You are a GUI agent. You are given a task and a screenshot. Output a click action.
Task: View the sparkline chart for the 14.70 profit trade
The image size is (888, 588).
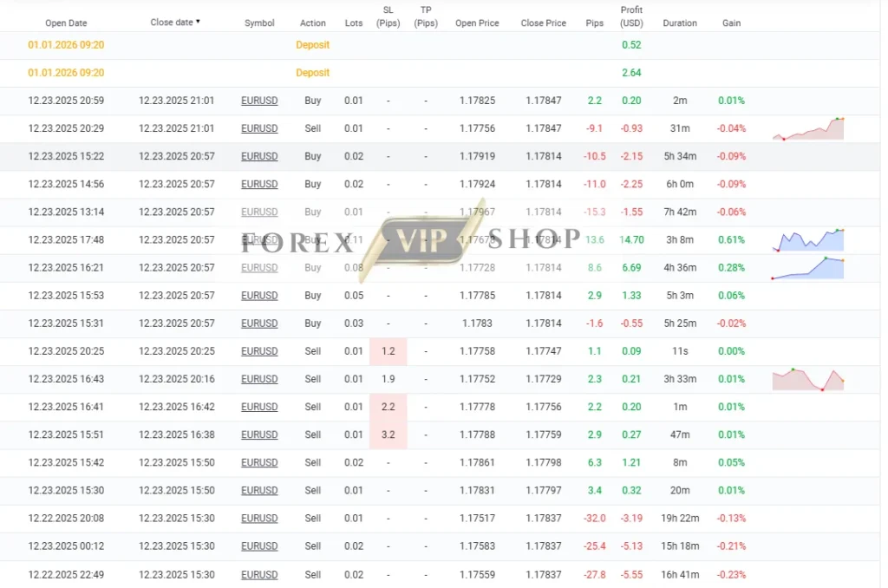808,240
